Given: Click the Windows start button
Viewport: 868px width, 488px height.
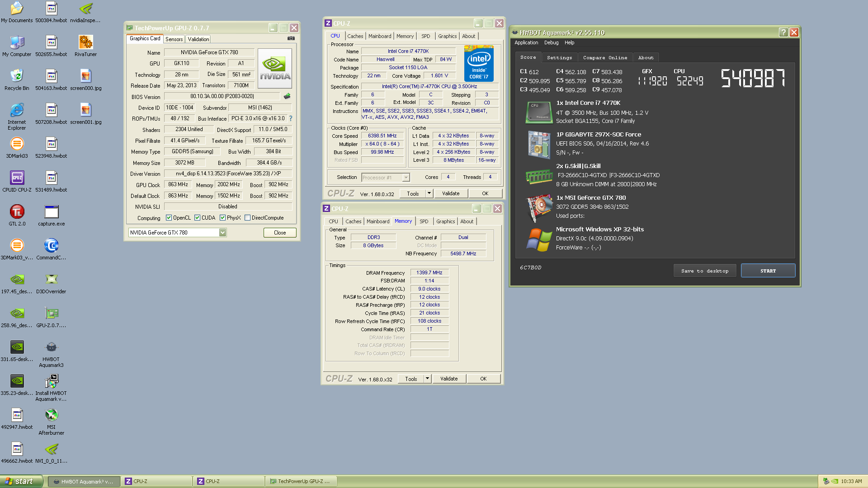Looking at the screenshot, I should 21,481.
